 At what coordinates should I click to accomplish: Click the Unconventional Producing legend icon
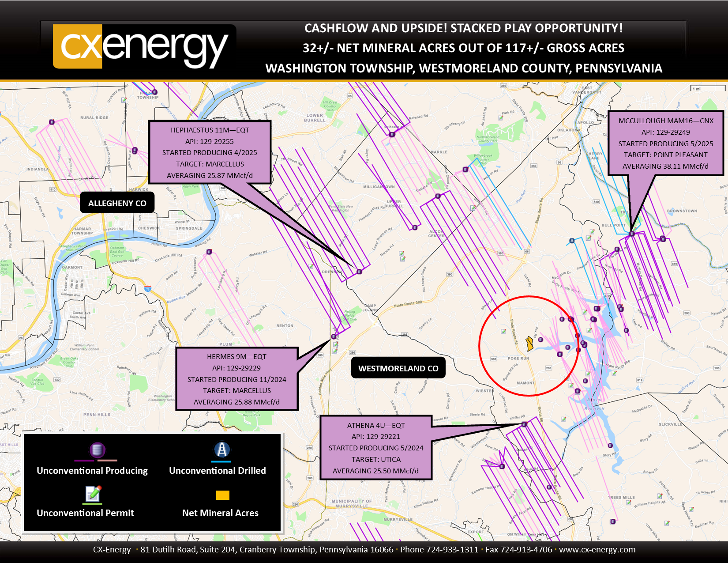pyautogui.click(x=97, y=450)
